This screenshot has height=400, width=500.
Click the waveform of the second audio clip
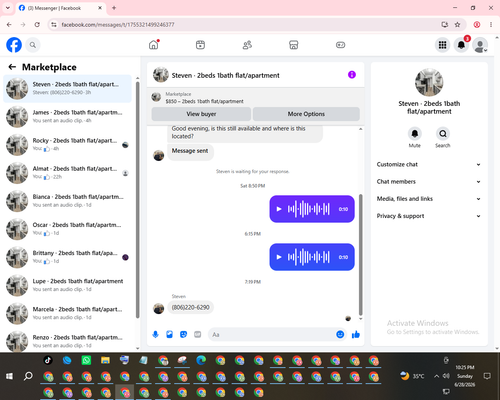[309, 257]
